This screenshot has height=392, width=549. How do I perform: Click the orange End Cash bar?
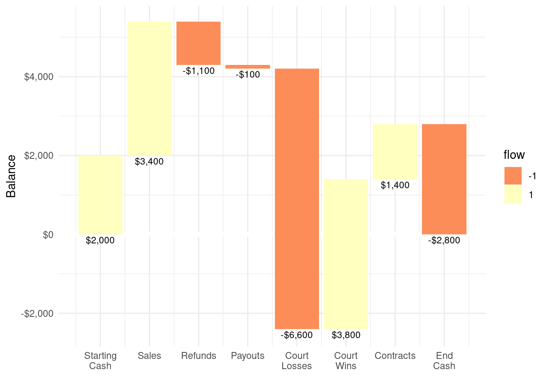coord(444,179)
